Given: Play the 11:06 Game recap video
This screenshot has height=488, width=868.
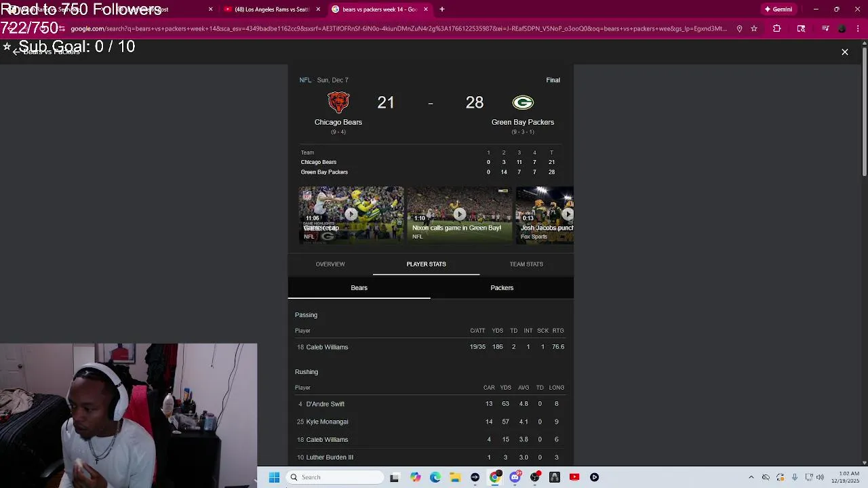Looking at the screenshot, I should [x=351, y=214].
